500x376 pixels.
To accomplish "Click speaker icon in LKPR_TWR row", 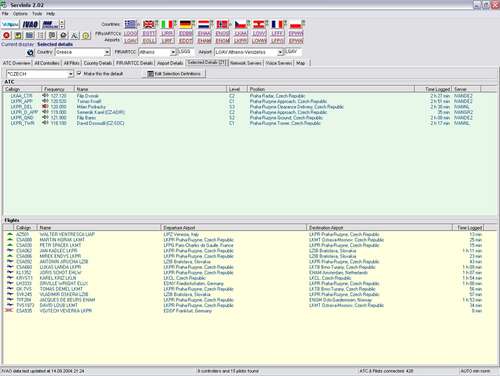I will click(x=45, y=123).
